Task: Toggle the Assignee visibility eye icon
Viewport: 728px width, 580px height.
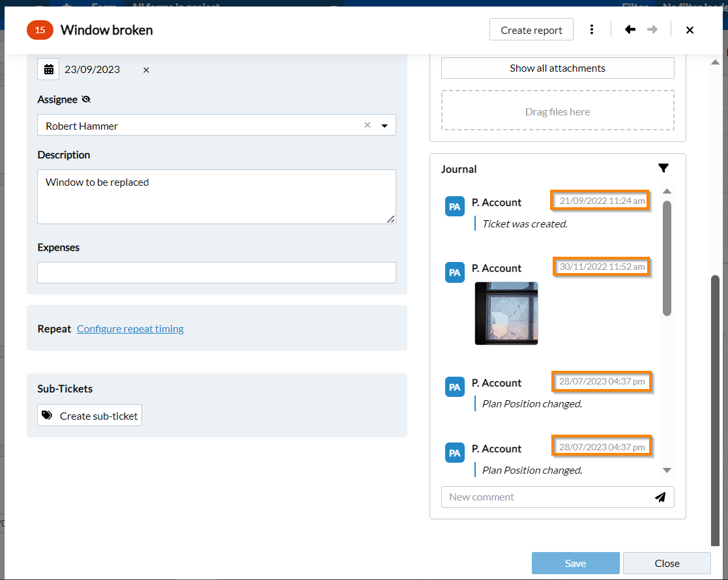Action: (86, 100)
